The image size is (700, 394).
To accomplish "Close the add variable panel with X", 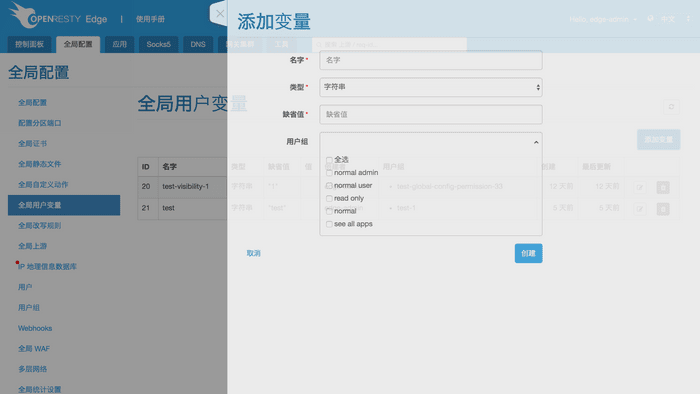I will click(x=220, y=13).
